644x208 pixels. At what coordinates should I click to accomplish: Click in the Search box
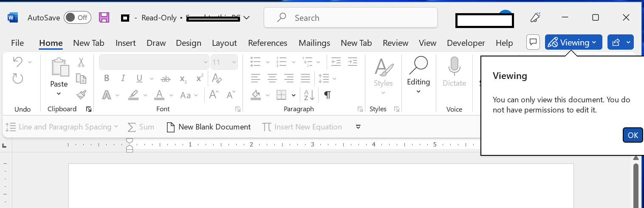(350, 18)
